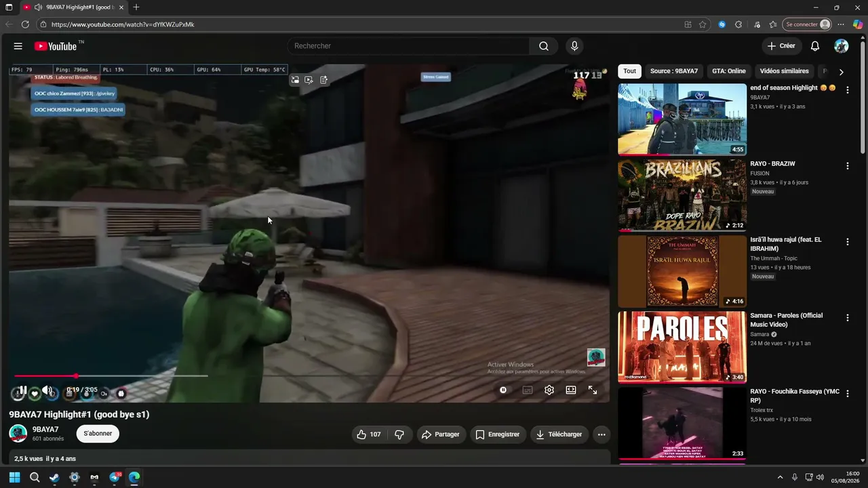Subscribe with the S'abonner button

tap(98, 434)
